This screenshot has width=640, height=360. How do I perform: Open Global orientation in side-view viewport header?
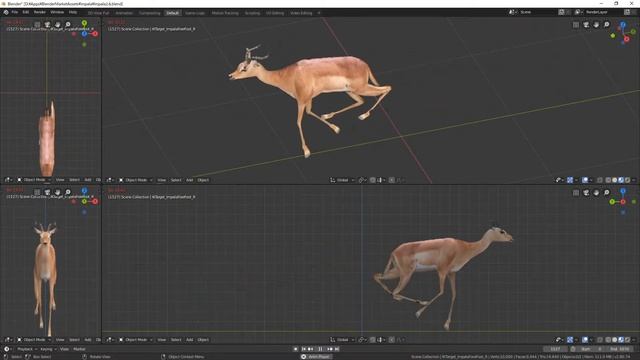(342, 340)
